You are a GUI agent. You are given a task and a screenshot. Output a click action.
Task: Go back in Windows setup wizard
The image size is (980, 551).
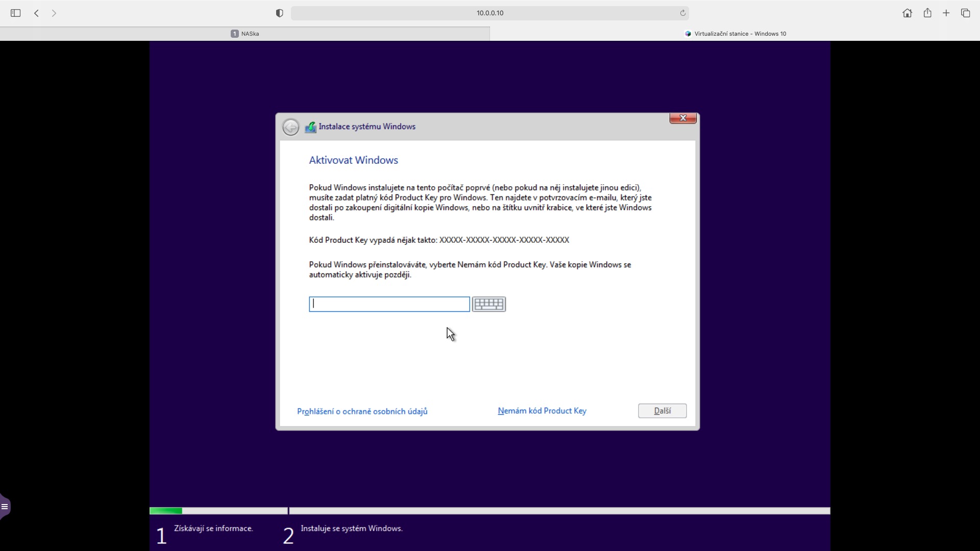click(290, 127)
